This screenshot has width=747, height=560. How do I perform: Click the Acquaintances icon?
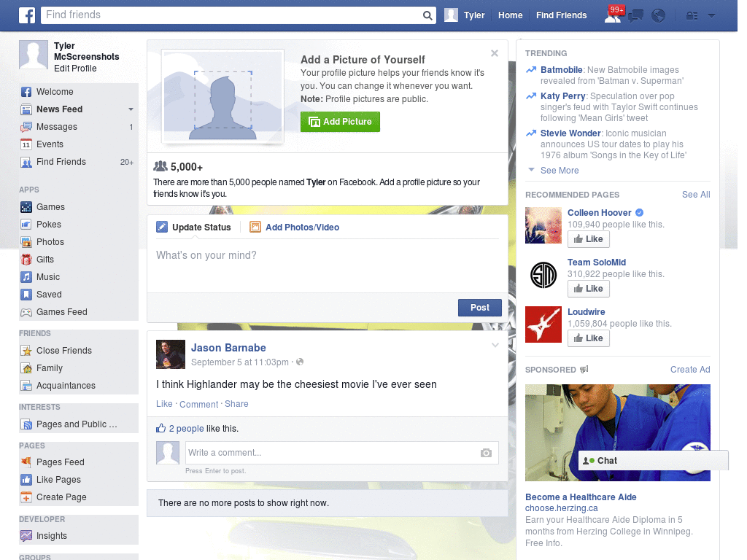pyautogui.click(x=26, y=386)
